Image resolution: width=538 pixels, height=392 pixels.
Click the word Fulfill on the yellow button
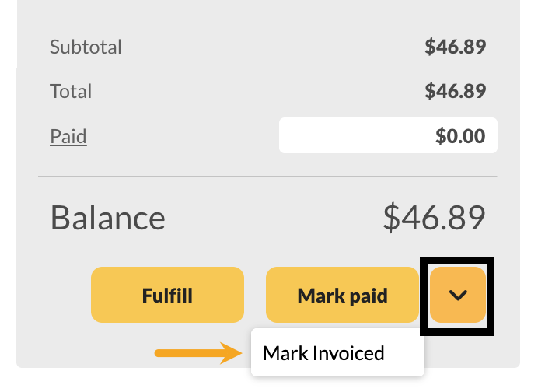[x=167, y=295]
